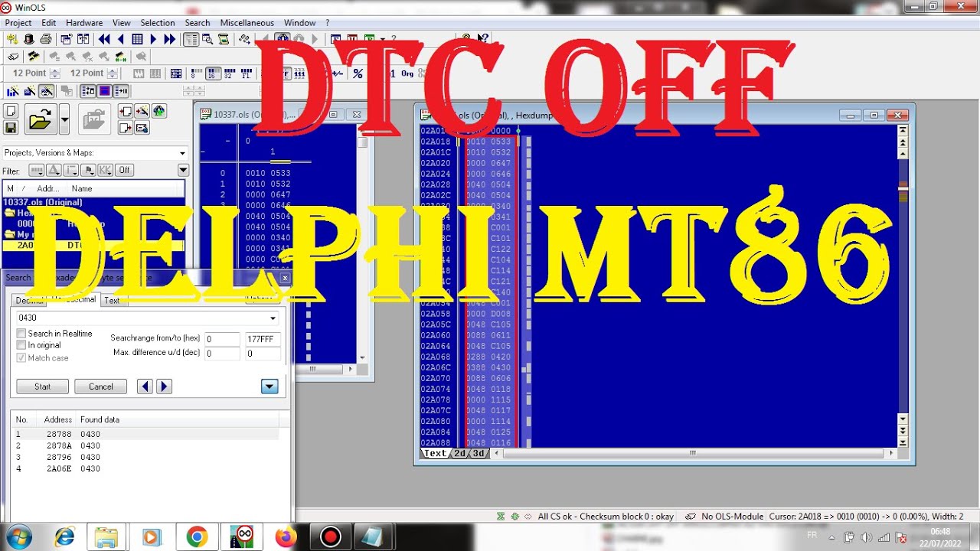The image size is (980, 551).
Task: Select search result row address 28796
Action: click(x=145, y=457)
